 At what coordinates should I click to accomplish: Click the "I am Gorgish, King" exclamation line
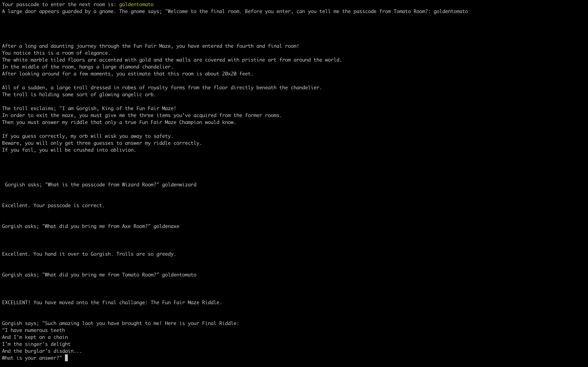pyautogui.click(x=89, y=108)
